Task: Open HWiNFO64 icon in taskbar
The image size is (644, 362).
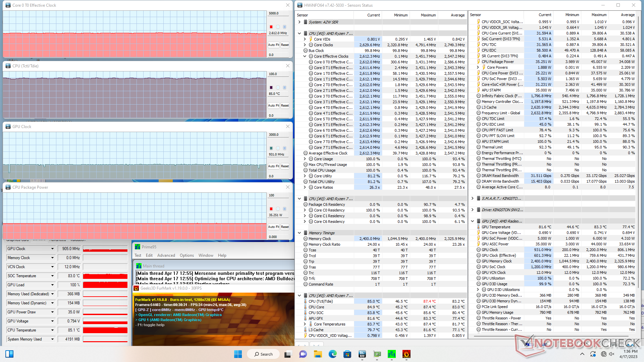Action: click(x=362, y=354)
